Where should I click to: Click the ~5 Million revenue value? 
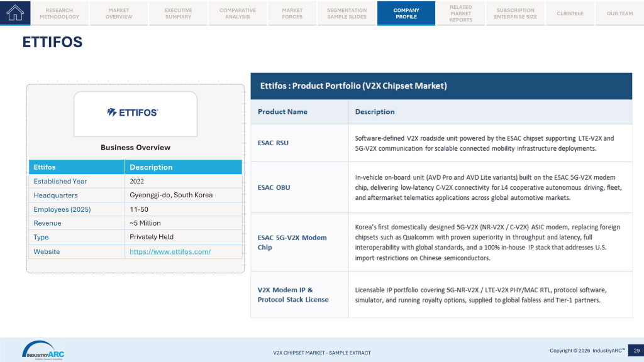pos(145,223)
